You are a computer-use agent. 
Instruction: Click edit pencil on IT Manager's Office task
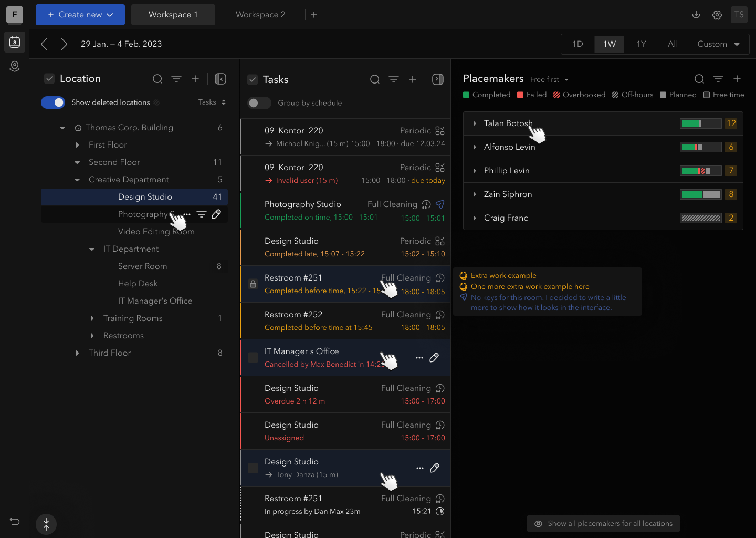click(x=434, y=358)
